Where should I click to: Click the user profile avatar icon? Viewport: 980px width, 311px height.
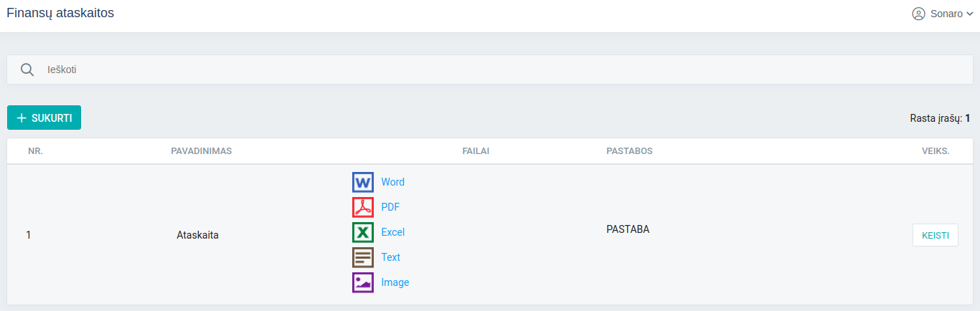pos(918,14)
